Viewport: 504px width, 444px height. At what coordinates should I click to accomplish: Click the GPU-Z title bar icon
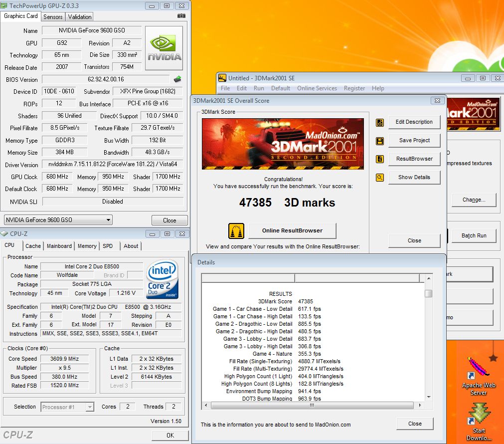[x=4, y=5]
